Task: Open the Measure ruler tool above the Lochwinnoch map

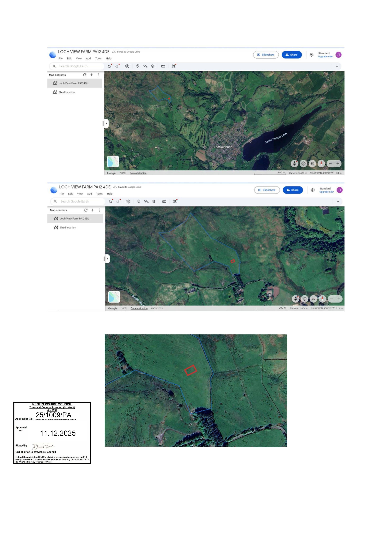Action: 163,66
